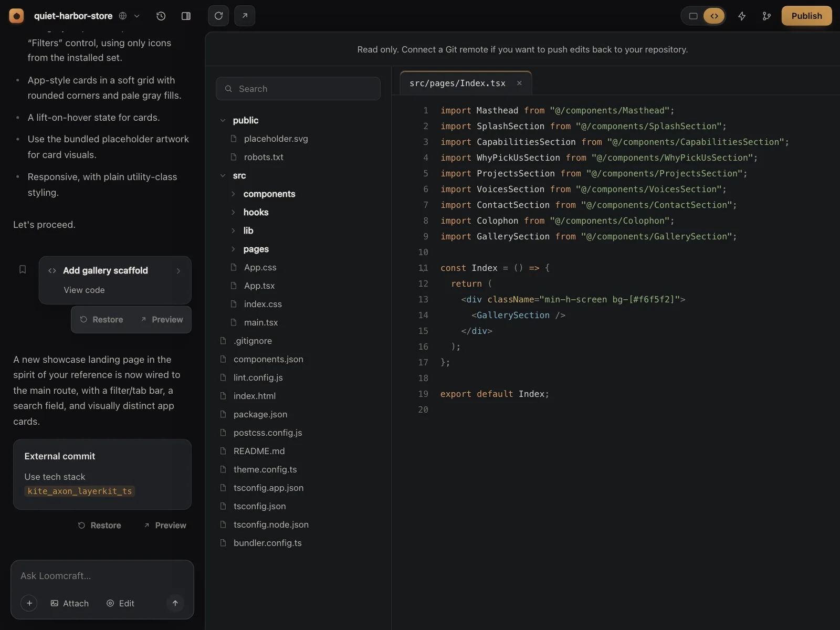Open package.json file

tap(260, 414)
